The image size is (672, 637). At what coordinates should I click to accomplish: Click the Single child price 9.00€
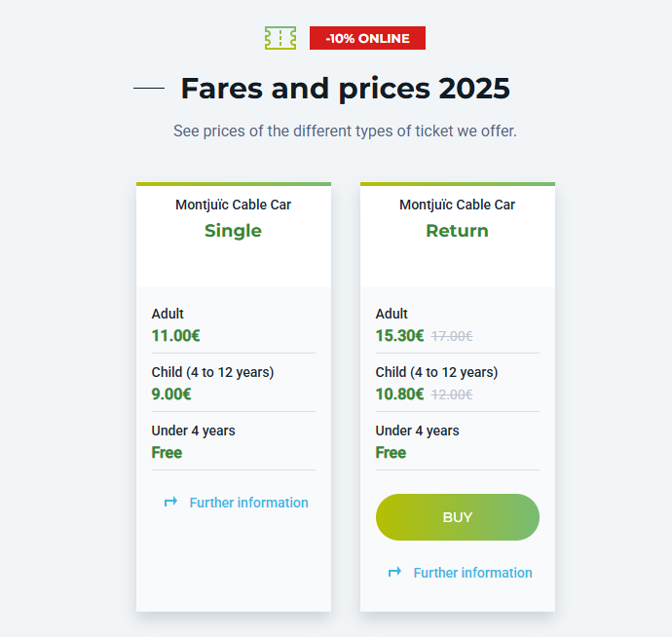tap(171, 393)
